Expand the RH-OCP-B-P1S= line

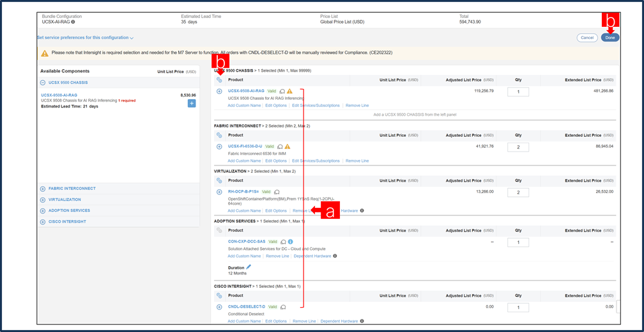[219, 192]
